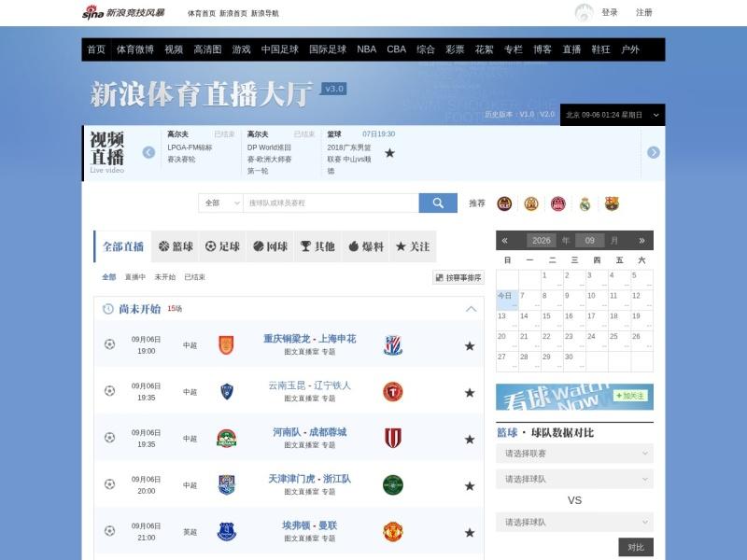Filter list to 已结束 matches
Image resolution: width=747 pixels, height=560 pixels.
194,277
